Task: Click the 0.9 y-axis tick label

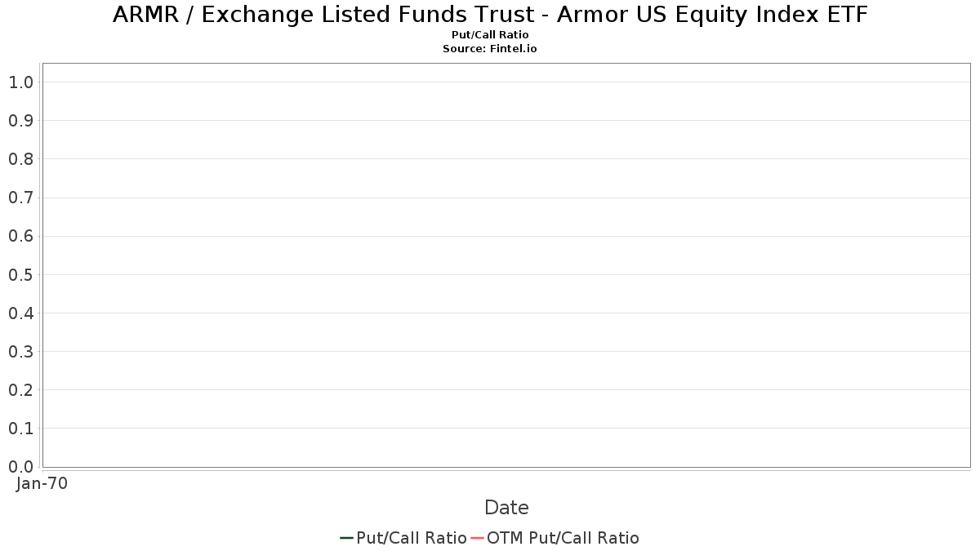Action: pos(21,121)
